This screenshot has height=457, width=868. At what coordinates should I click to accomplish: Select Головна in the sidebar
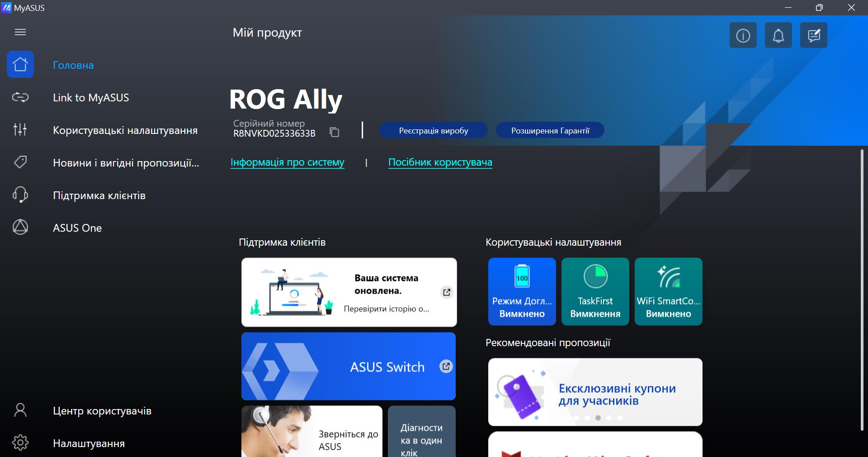point(73,65)
